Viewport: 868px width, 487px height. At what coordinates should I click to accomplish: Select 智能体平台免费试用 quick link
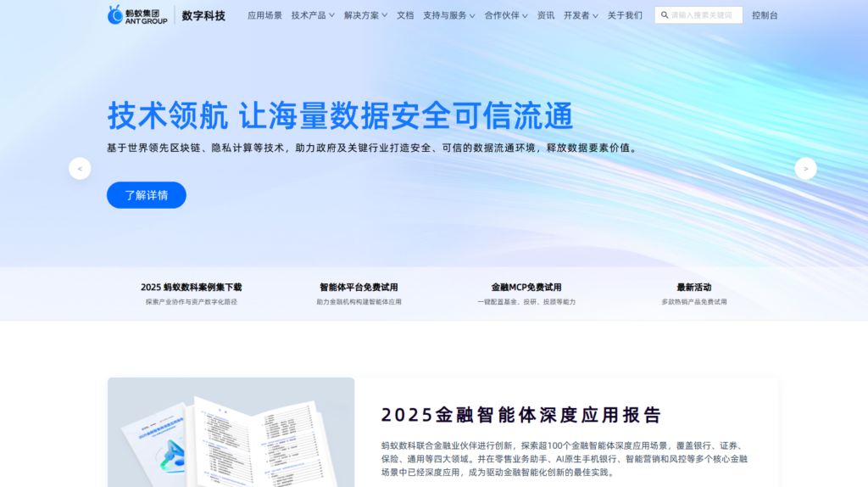[x=359, y=288]
